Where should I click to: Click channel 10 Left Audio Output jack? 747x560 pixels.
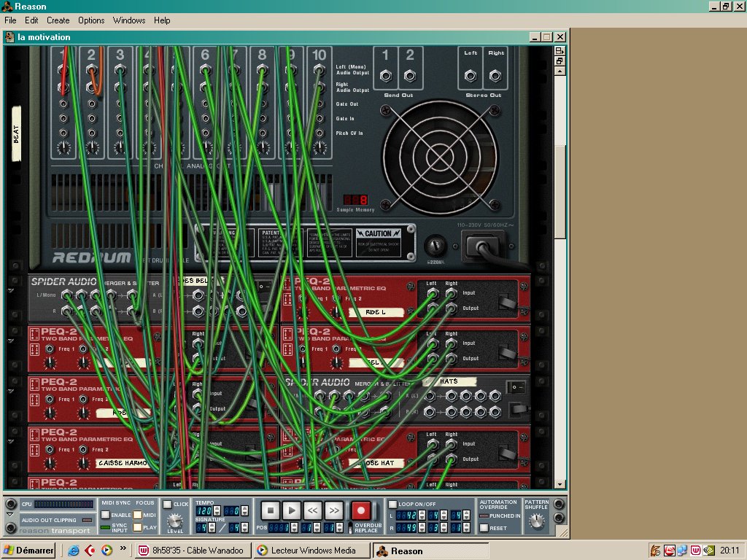tap(320, 70)
